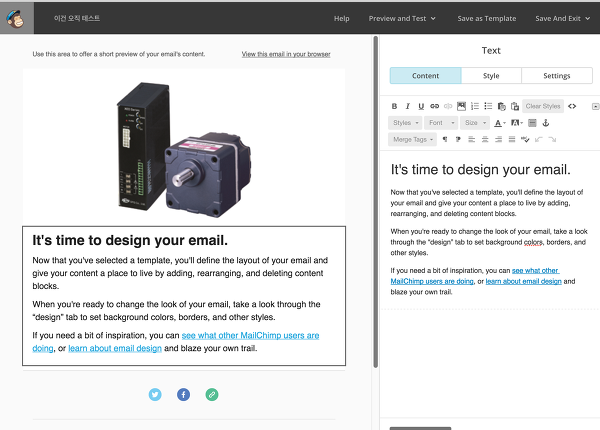Align text right

point(498,139)
